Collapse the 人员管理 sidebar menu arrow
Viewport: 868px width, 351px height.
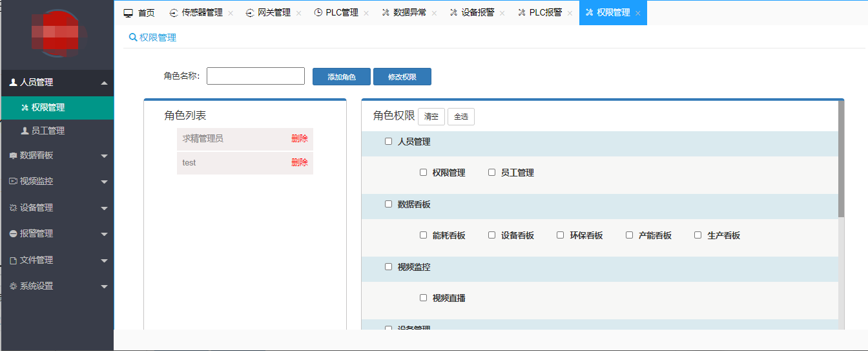[104, 83]
